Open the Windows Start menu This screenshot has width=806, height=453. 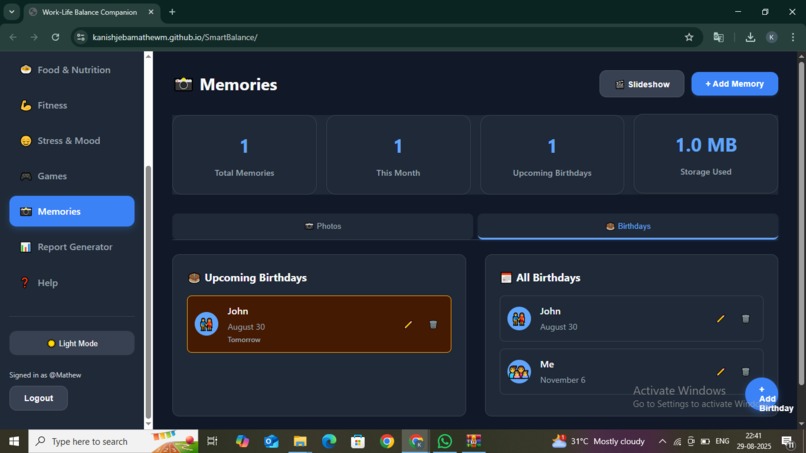[x=14, y=441]
